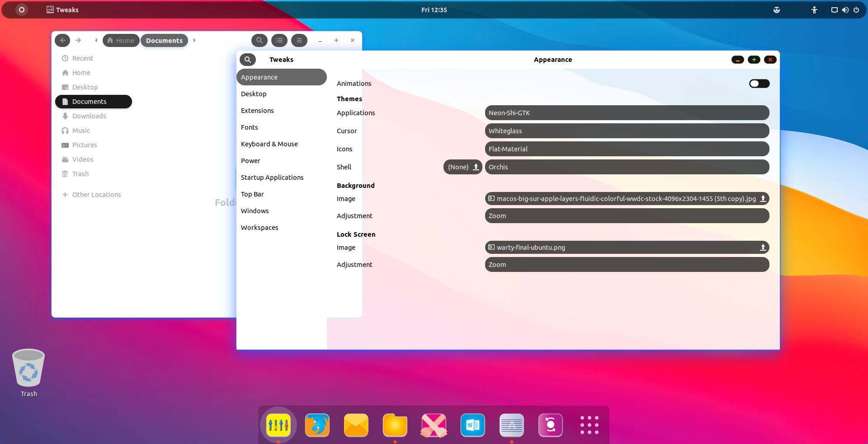Open the Workspaces section in Tweaks
The width and height of the screenshot is (868, 444).
[281, 228]
